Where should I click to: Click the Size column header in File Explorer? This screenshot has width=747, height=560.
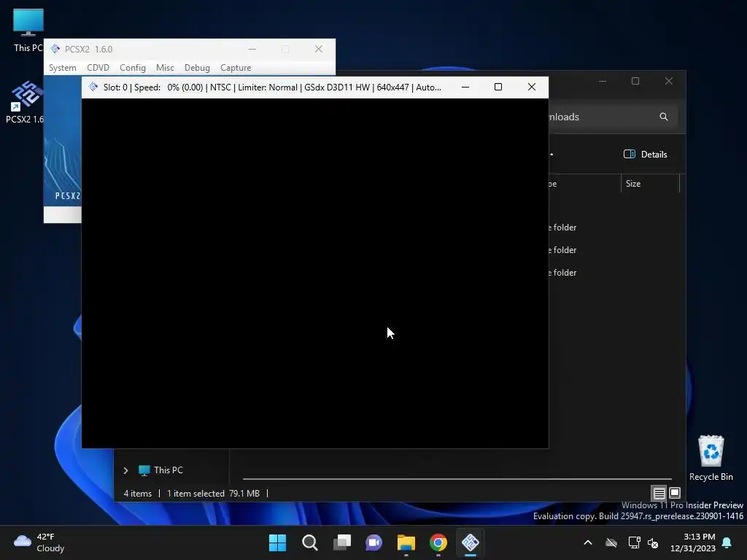pos(650,184)
